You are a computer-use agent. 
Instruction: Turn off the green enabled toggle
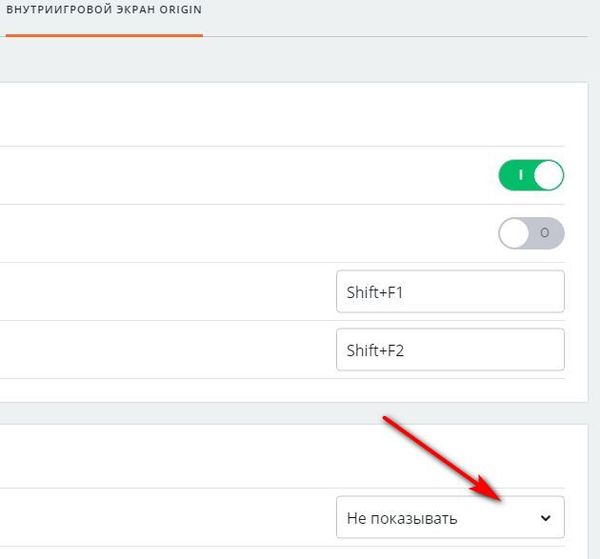click(531, 175)
